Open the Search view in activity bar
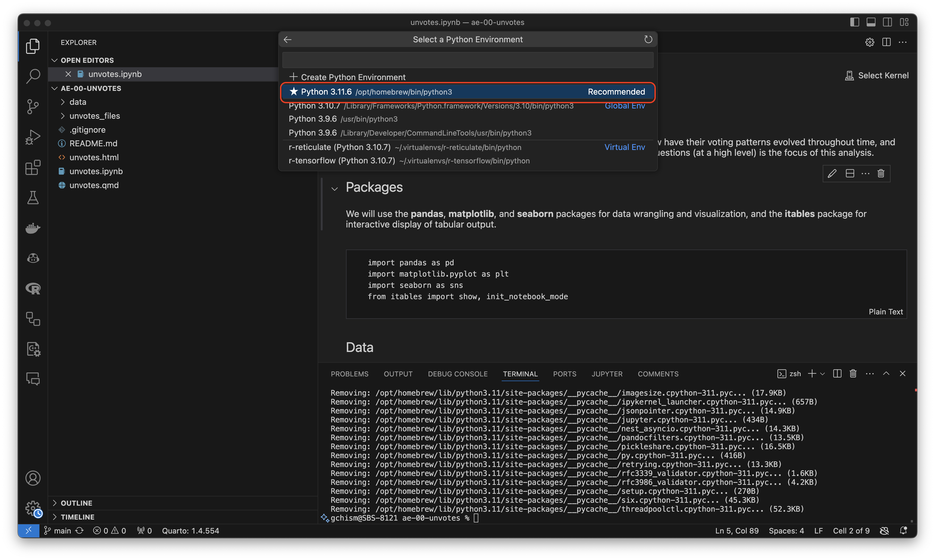The width and height of the screenshot is (935, 560). pyautogui.click(x=33, y=76)
